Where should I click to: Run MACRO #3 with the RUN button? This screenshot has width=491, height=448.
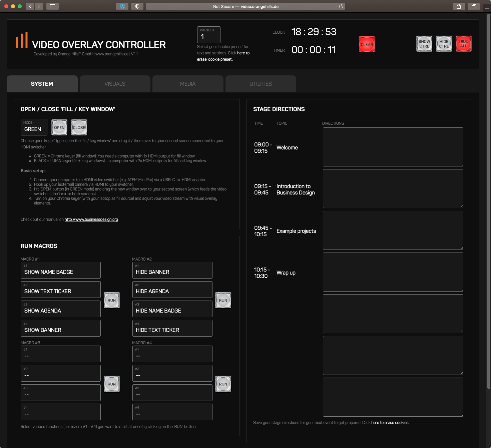click(112, 384)
